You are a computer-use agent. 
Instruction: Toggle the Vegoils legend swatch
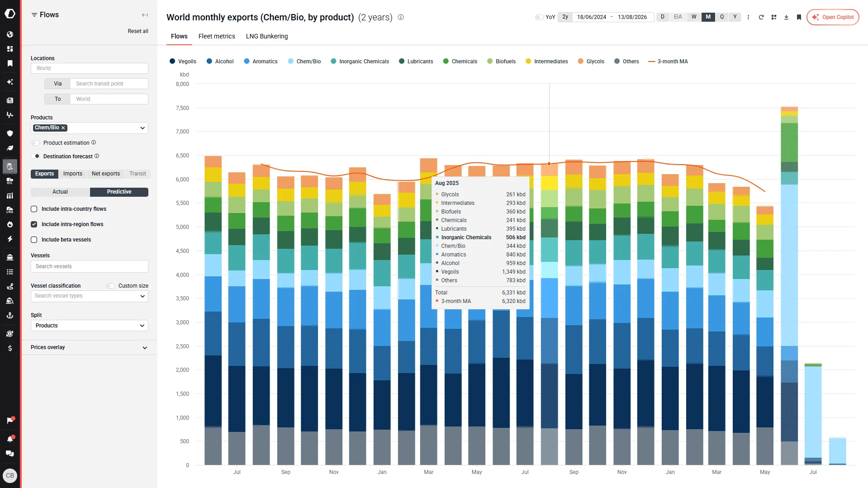point(172,62)
